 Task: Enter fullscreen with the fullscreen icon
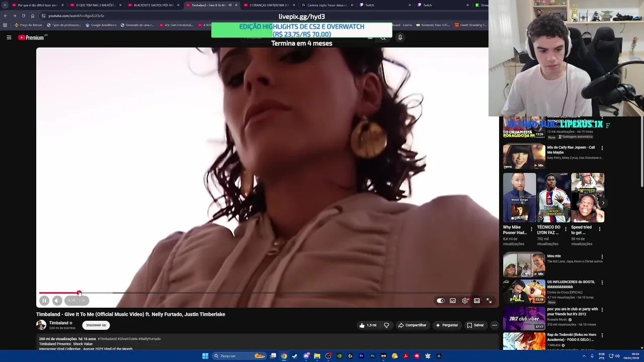(489, 301)
